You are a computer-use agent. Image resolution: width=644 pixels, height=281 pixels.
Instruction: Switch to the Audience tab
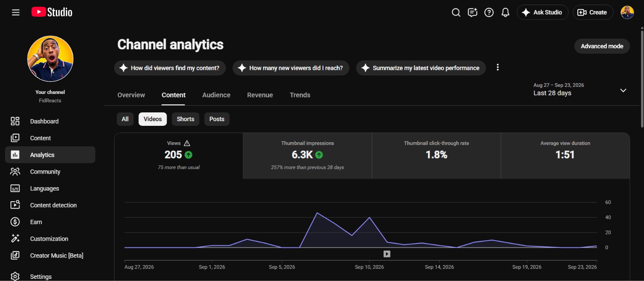pyautogui.click(x=216, y=95)
